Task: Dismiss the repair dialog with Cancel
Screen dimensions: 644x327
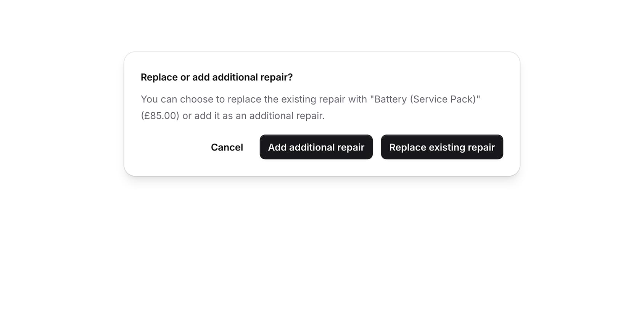Action: (227, 147)
